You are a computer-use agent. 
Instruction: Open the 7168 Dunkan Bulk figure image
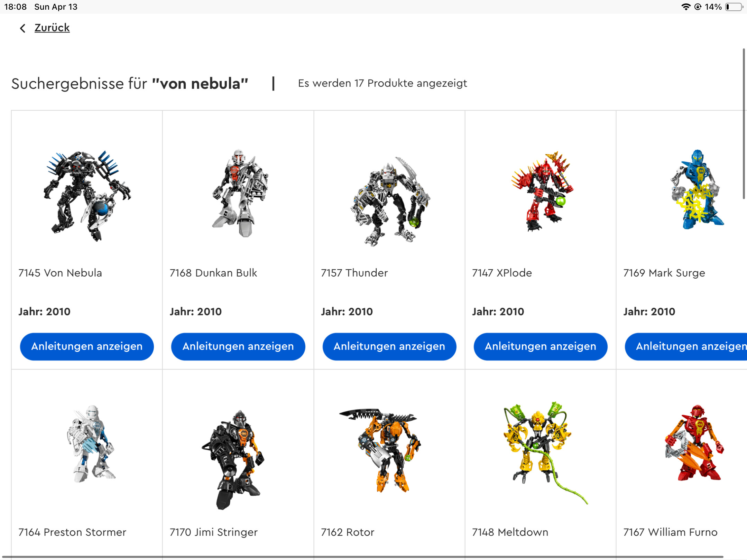click(240, 194)
